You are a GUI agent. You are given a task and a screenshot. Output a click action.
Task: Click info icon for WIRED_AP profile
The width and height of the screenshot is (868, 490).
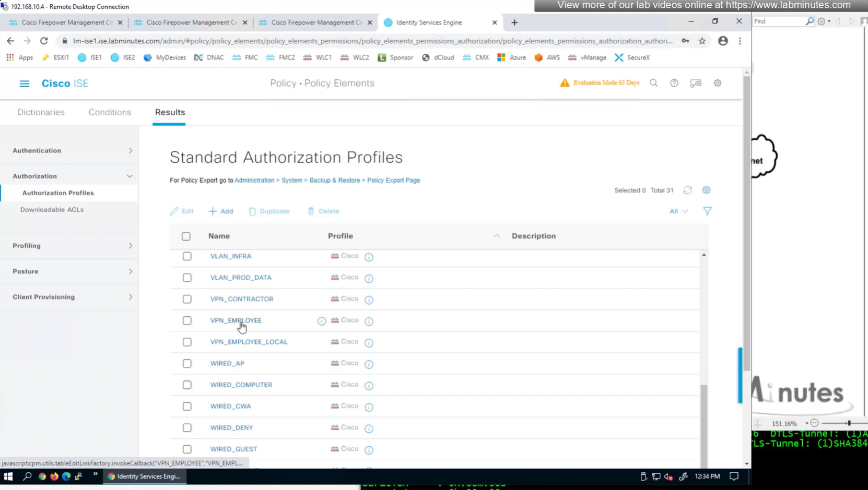369,364
